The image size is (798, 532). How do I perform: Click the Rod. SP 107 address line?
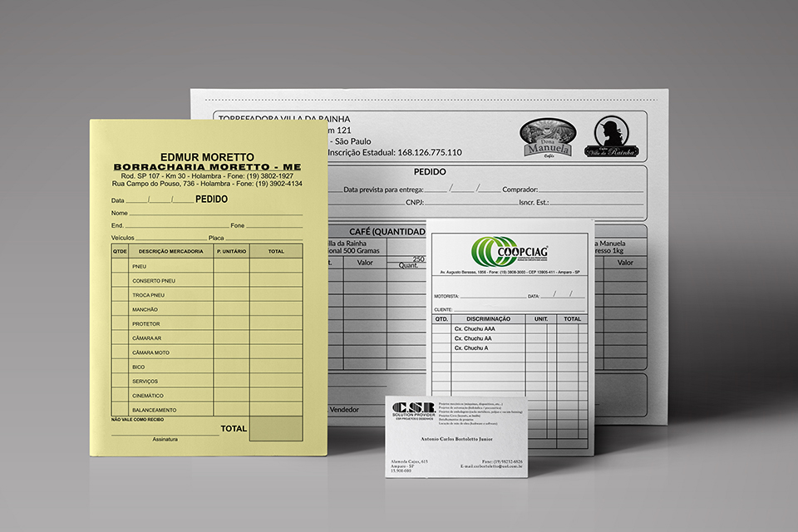coord(207,175)
